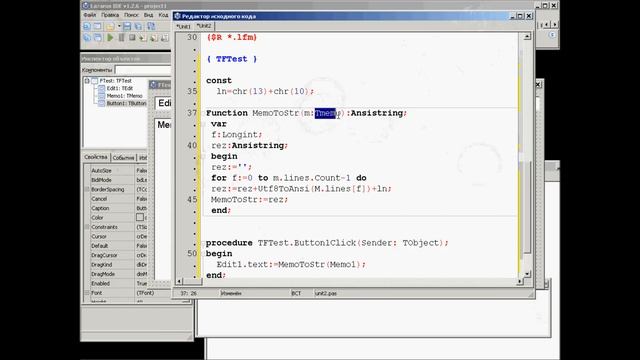The height and width of the screenshot is (360, 640).
Task: Toggle the fold marker beside line 41 'begin'
Action: click(x=203, y=156)
